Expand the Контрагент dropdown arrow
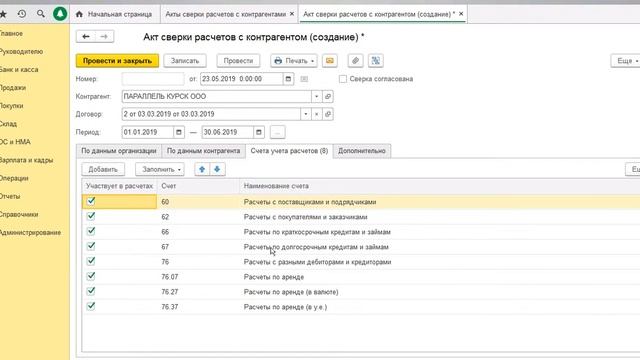 (x=317, y=96)
